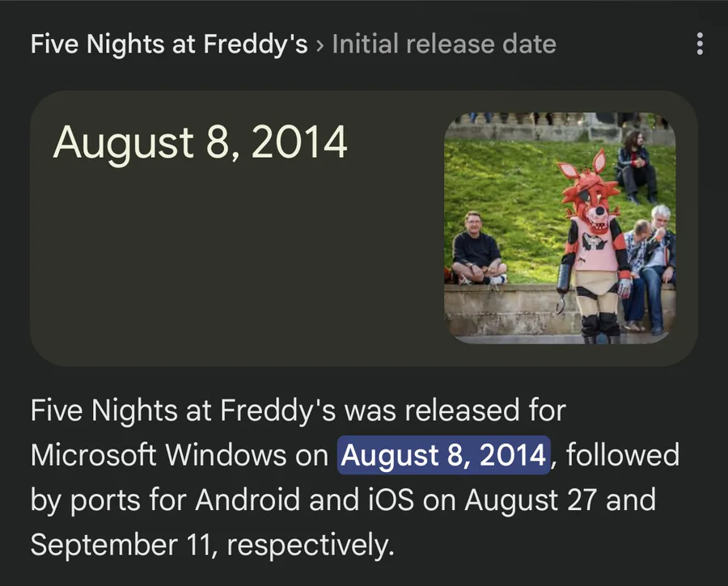This screenshot has width=728, height=586.
Task: Select the Initial release date breadcrumb label
Action: pyautogui.click(x=444, y=44)
